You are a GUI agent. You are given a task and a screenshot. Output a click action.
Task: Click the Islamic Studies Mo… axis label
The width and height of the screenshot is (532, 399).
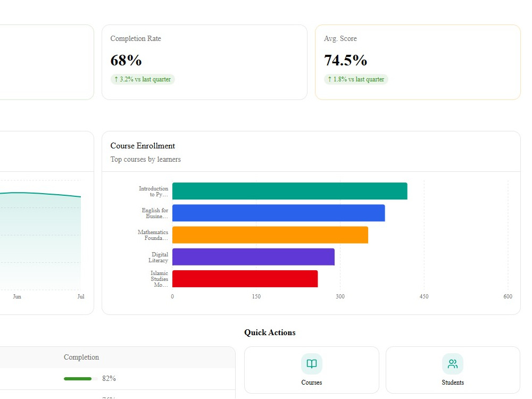(159, 279)
